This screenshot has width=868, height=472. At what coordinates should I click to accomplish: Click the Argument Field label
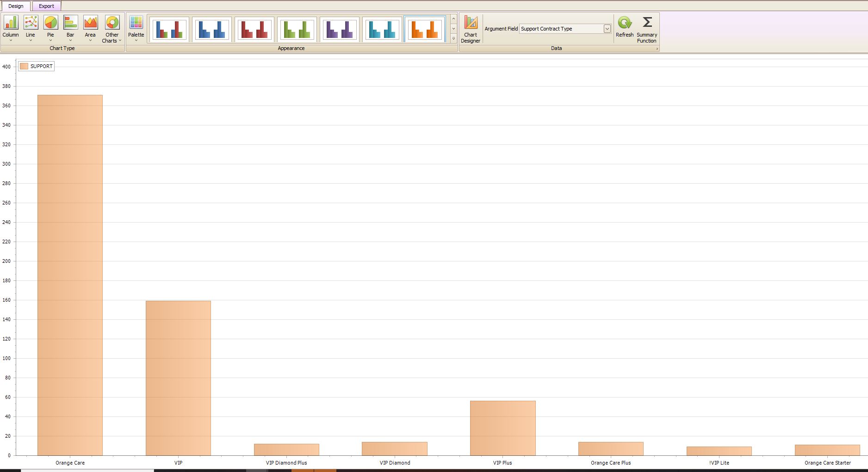(x=501, y=29)
